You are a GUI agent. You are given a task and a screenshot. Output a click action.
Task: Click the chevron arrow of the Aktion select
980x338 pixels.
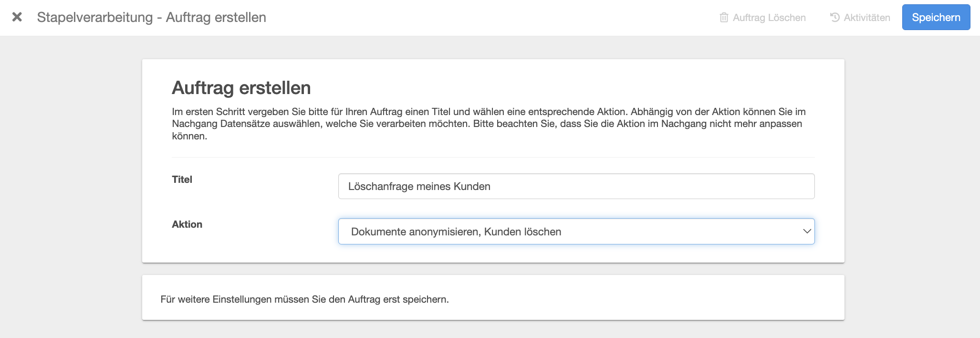pyautogui.click(x=807, y=232)
